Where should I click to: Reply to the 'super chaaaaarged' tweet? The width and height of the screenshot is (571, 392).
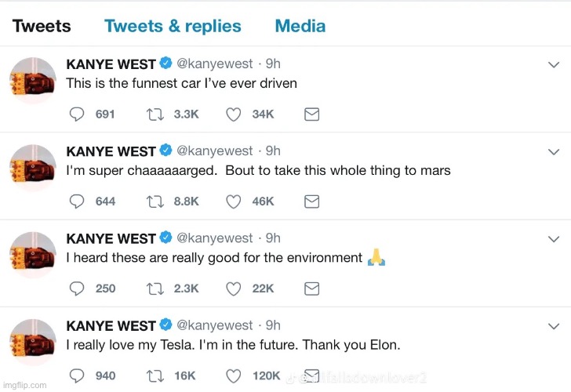coord(77,201)
